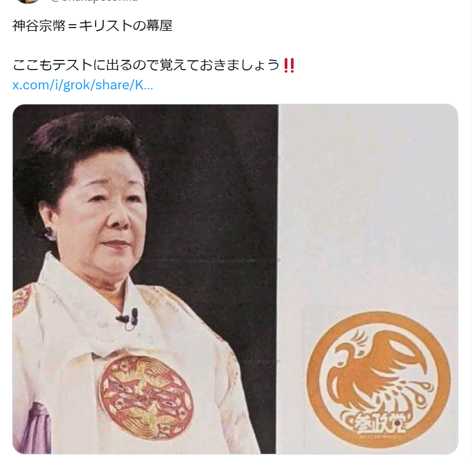
Task: Click the purple ribbon at the photo's corner
Action: (x=32, y=428)
